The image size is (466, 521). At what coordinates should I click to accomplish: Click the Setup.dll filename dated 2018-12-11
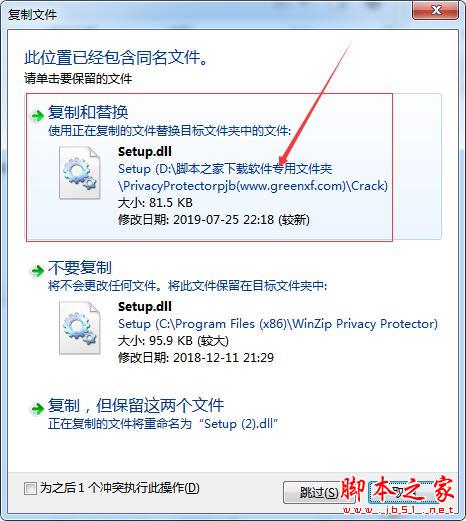[x=145, y=306]
